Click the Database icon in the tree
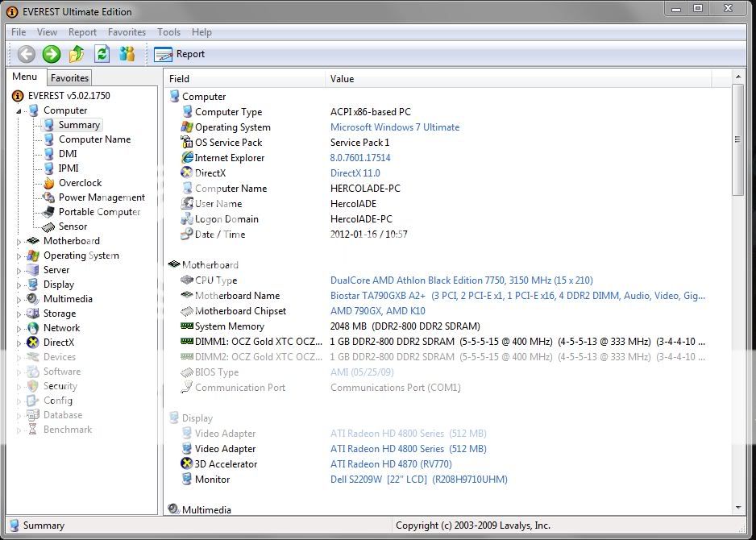This screenshot has width=756, height=540. 33,414
